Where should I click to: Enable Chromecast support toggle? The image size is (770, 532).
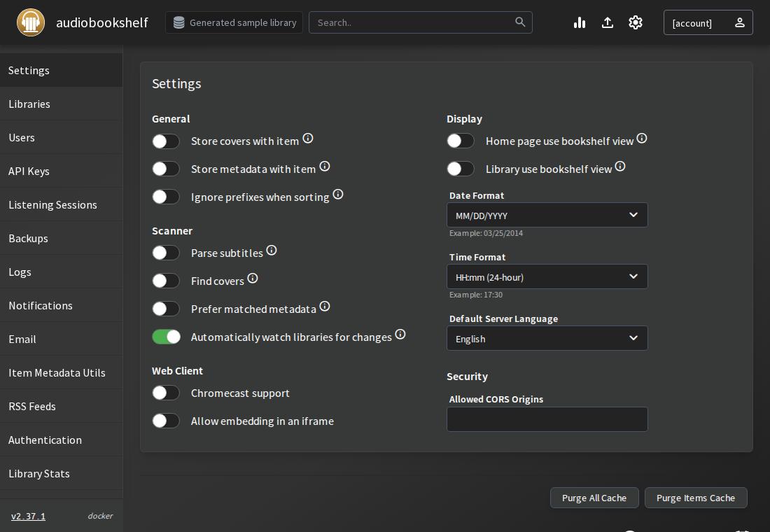click(x=166, y=393)
